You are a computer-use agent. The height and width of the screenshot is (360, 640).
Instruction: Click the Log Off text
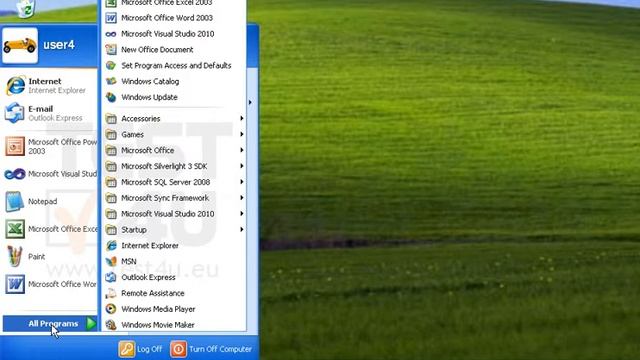(x=149, y=349)
